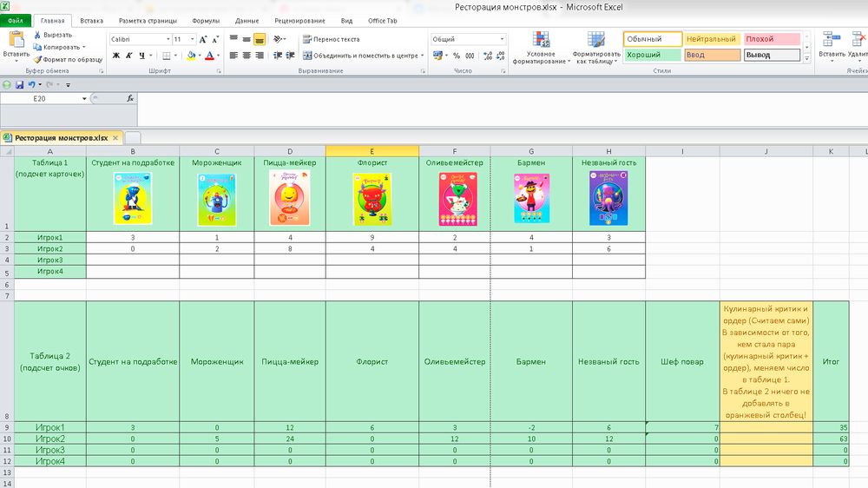Open the Файл menu tab
Viewport: 868px width, 488px height.
16,19
